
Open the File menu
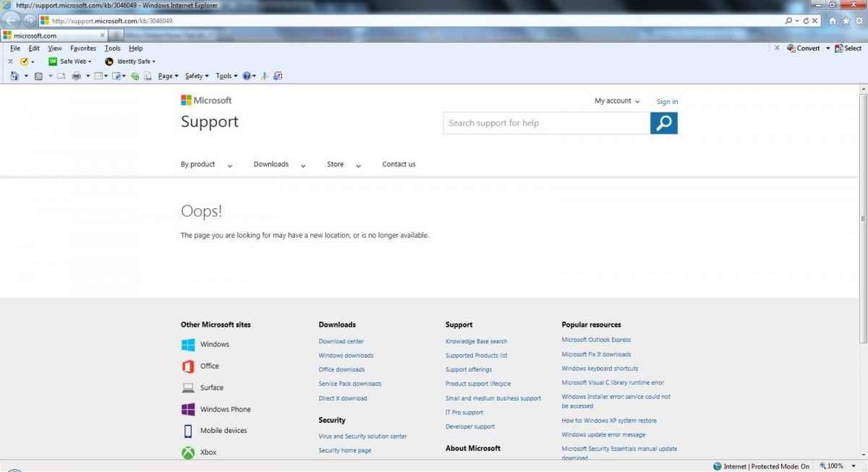pyautogui.click(x=15, y=48)
